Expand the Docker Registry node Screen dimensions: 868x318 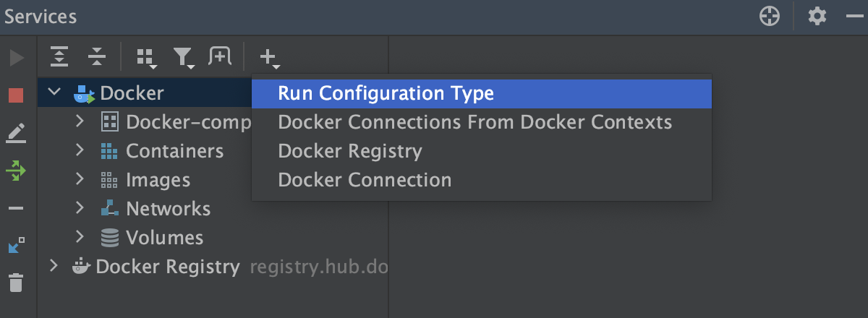[54, 266]
